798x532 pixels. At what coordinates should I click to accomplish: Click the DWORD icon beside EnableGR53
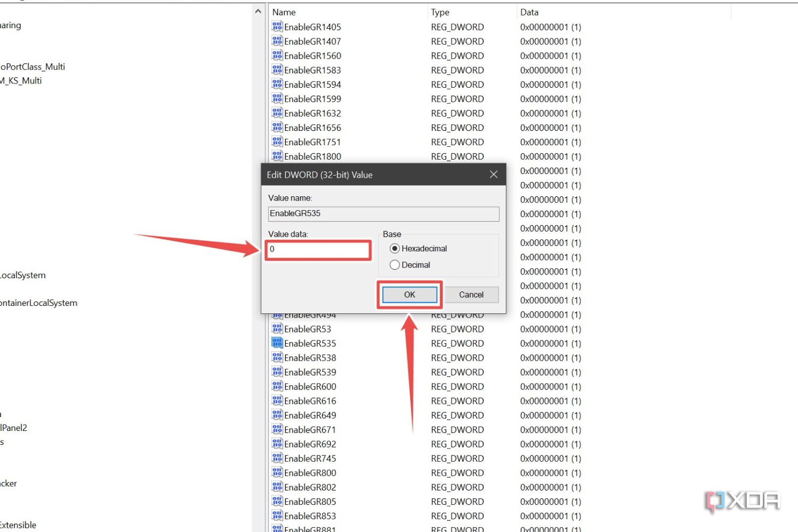click(277, 329)
